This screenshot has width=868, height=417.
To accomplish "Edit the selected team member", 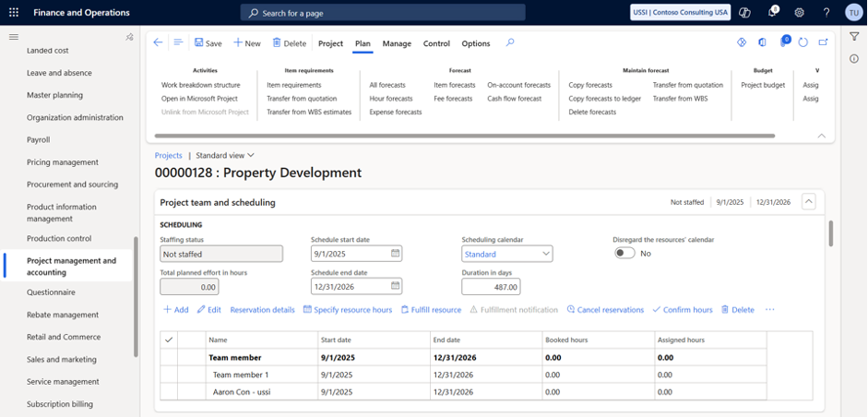I will 209,310.
